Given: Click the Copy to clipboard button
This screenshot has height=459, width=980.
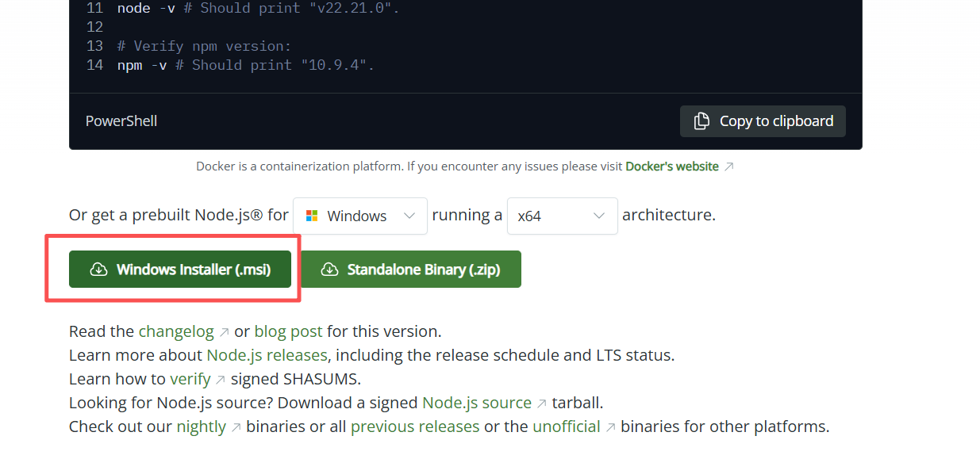Looking at the screenshot, I should (x=763, y=121).
